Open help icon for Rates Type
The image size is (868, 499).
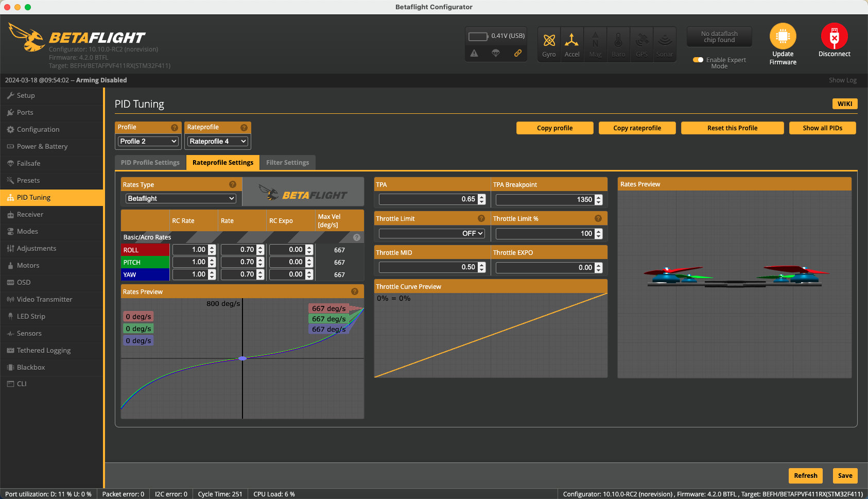click(x=233, y=184)
